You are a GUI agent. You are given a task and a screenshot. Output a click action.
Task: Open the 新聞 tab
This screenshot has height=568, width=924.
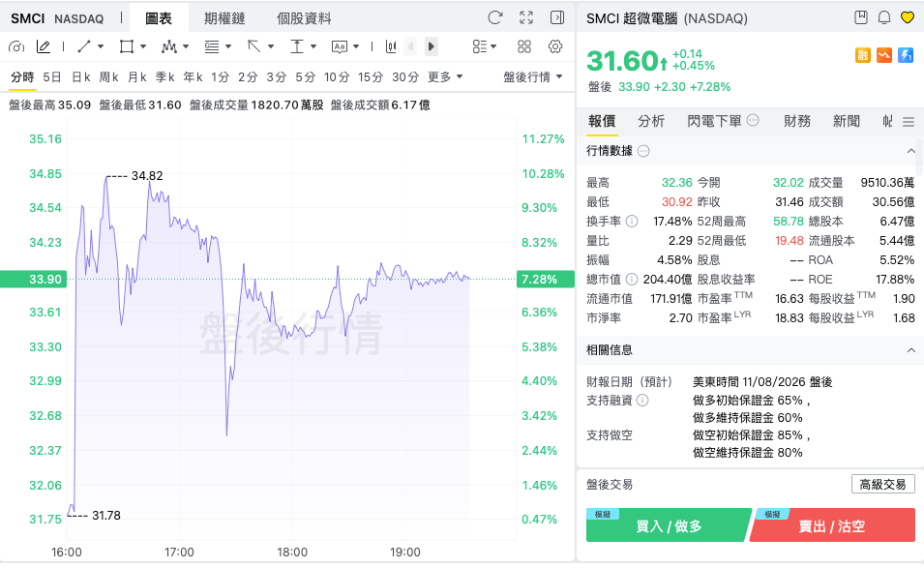[847, 121]
